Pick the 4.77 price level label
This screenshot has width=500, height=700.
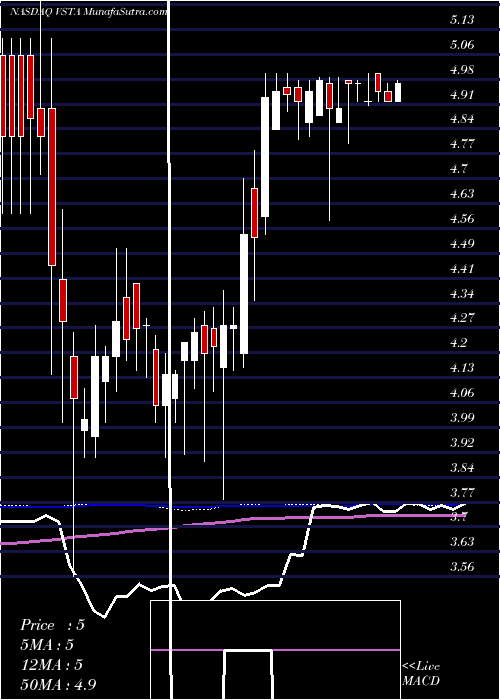tap(460, 145)
